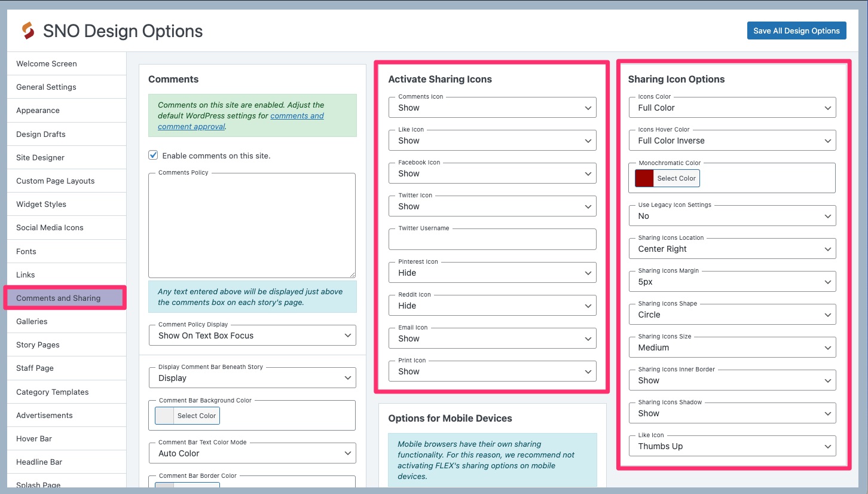Save all design options
868x494 pixels.
tap(796, 31)
